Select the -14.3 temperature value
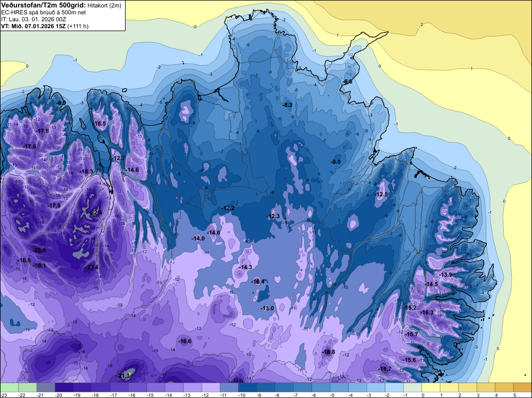The height and width of the screenshot is (398, 532). [245, 267]
